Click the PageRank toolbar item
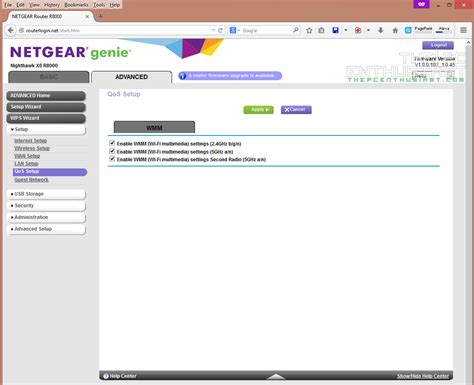The width and height of the screenshot is (474, 385). tap(423, 30)
